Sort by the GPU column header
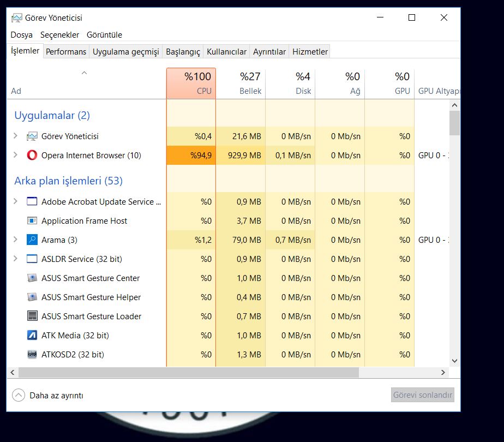 [389, 83]
